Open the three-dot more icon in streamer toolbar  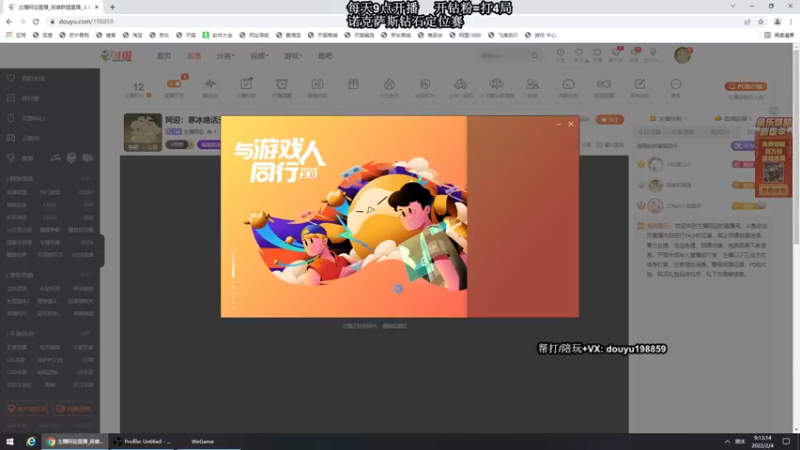click(x=676, y=84)
